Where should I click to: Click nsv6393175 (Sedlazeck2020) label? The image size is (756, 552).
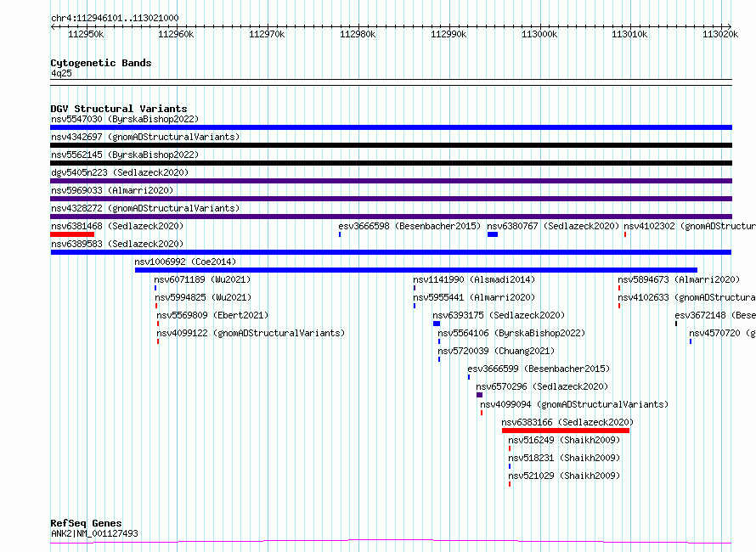pos(499,315)
